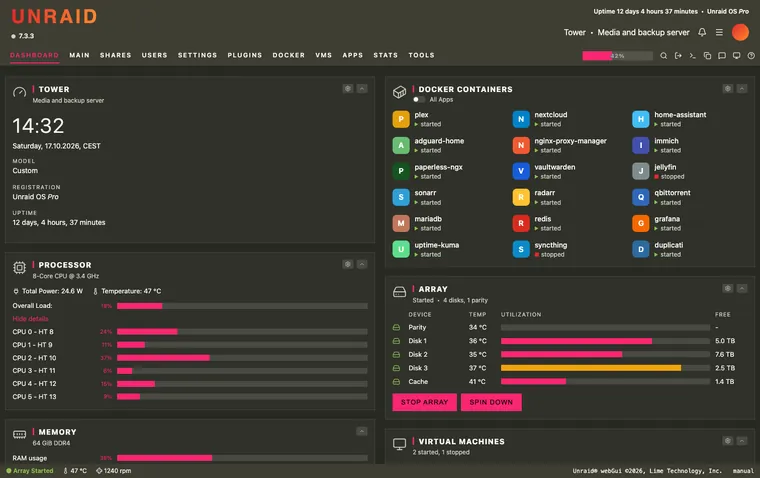Click the vaultwarden container icon

[x=521, y=171]
